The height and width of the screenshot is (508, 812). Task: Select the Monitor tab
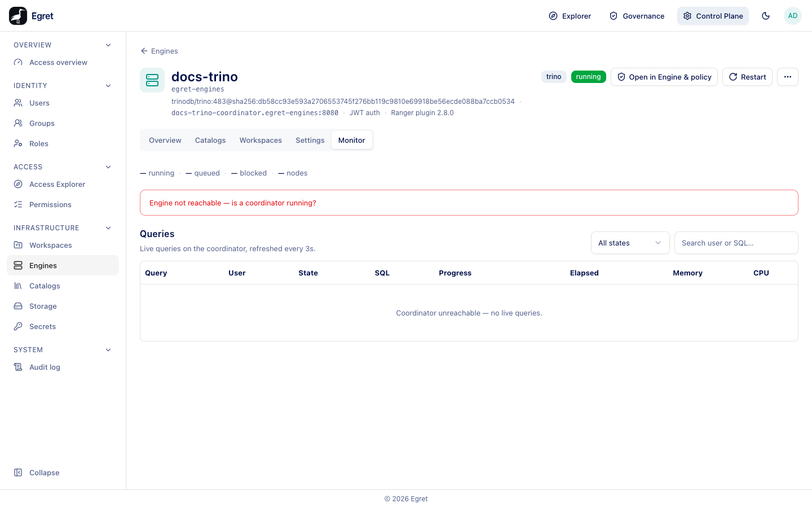click(352, 140)
